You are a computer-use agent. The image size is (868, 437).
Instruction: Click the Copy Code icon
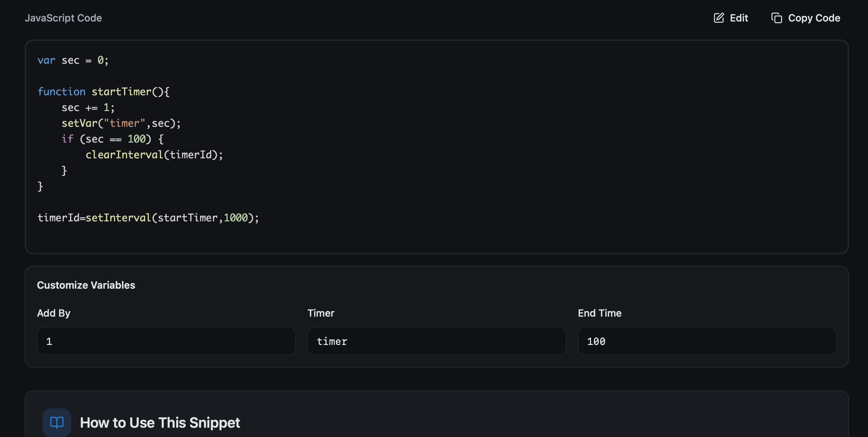click(x=776, y=18)
